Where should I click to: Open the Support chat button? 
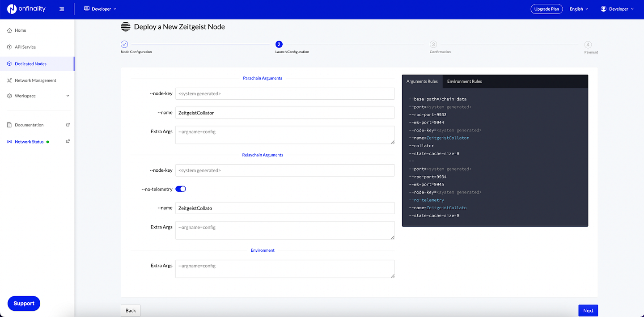click(x=24, y=303)
